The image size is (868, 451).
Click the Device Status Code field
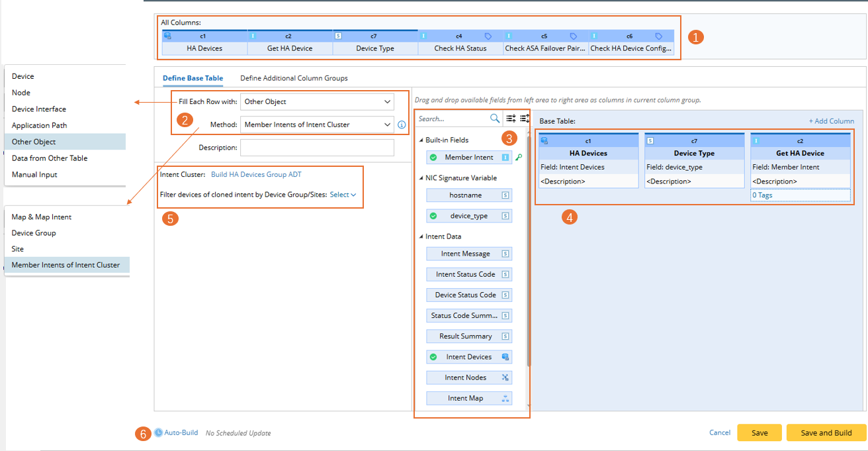(469, 295)
